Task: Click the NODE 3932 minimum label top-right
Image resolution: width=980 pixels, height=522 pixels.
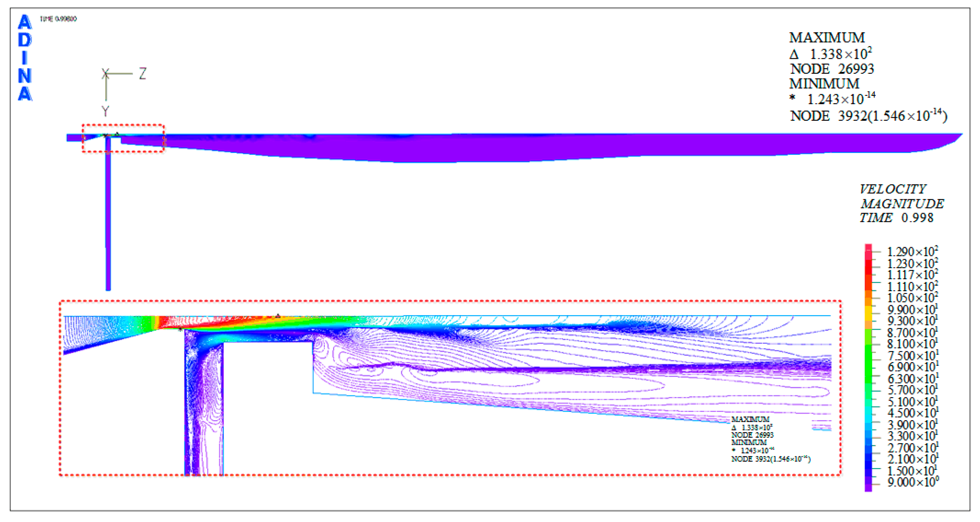Action: tap(868, 116)
